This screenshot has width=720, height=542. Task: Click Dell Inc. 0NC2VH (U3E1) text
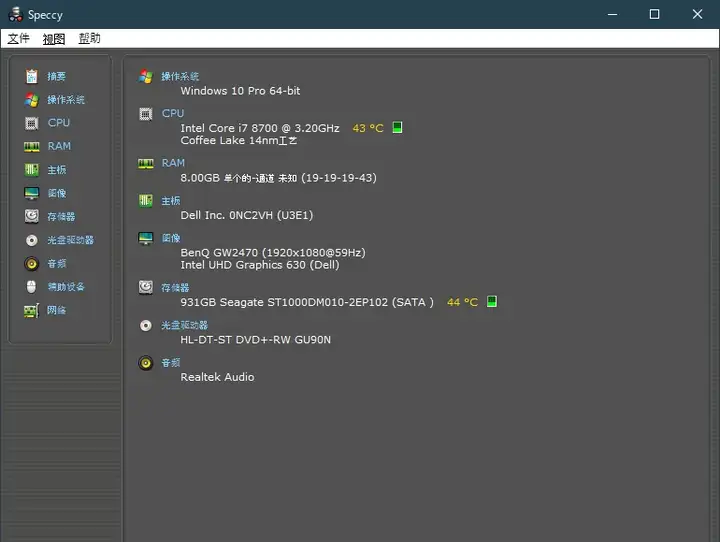(x=247, y=215)
